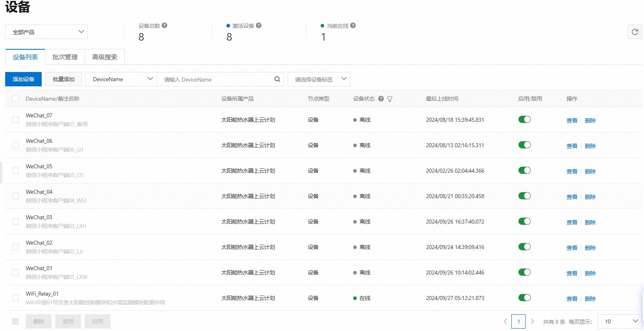This screenshot has width=644, height=331.
Task: Open help tooltip beside 设备总数
Action: pos(164,25)
